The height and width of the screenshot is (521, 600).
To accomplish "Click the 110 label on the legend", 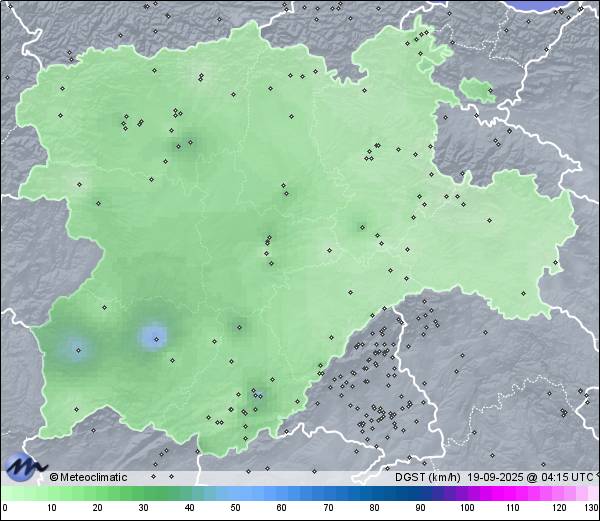I will 513,508.
